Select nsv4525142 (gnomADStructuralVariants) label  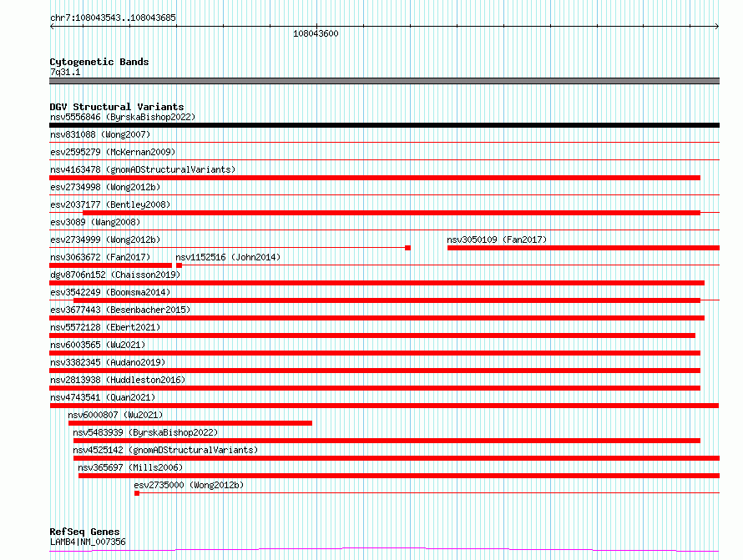tap(165, 450)
